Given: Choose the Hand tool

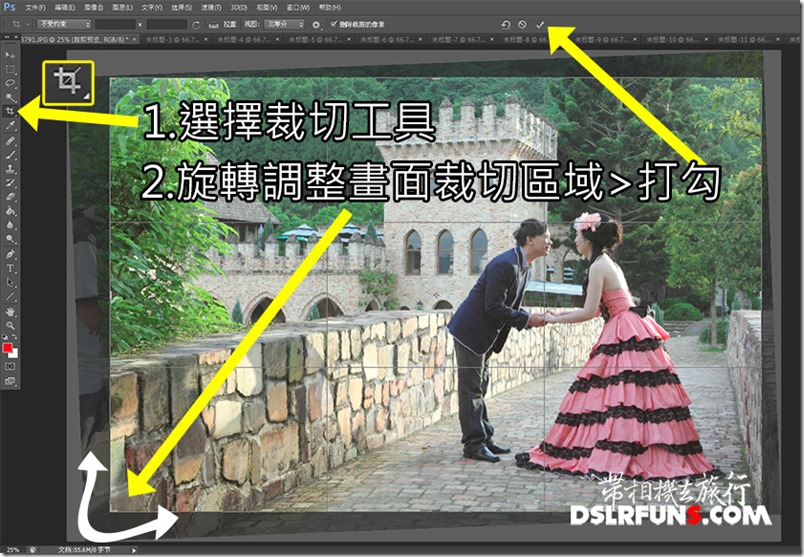Looking at the screenshot, I should (x=10, y=311).
